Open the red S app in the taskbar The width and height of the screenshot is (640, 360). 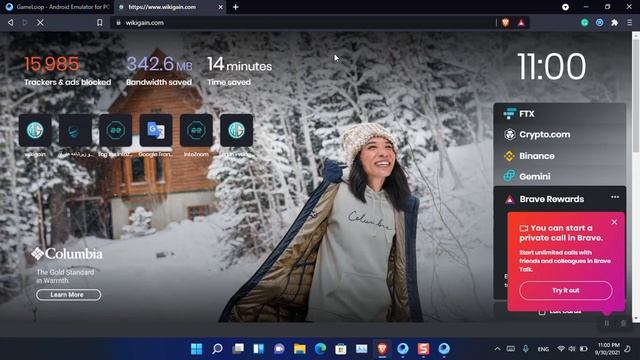point(423,349)
